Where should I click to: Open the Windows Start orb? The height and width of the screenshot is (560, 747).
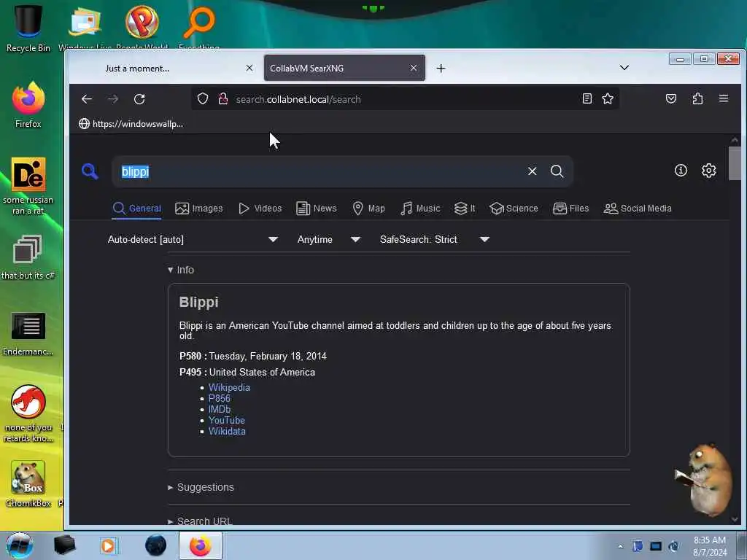click(20, 545)
